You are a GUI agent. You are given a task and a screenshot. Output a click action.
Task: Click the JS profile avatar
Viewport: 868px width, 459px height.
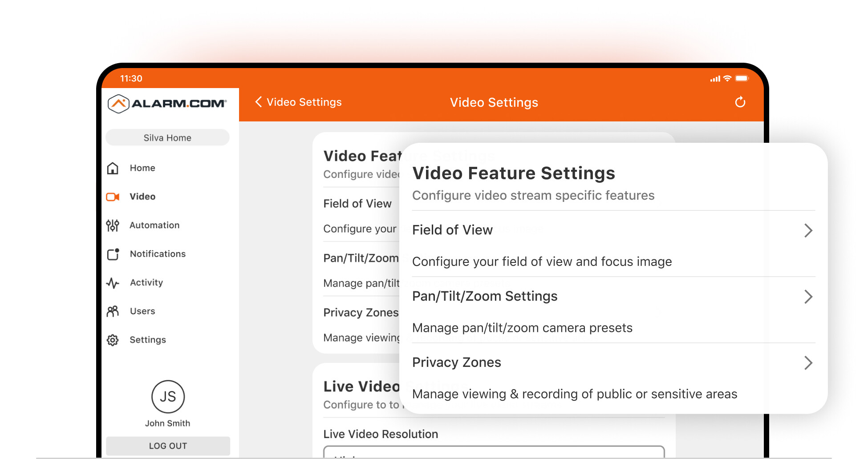click(x=168, y=397)
